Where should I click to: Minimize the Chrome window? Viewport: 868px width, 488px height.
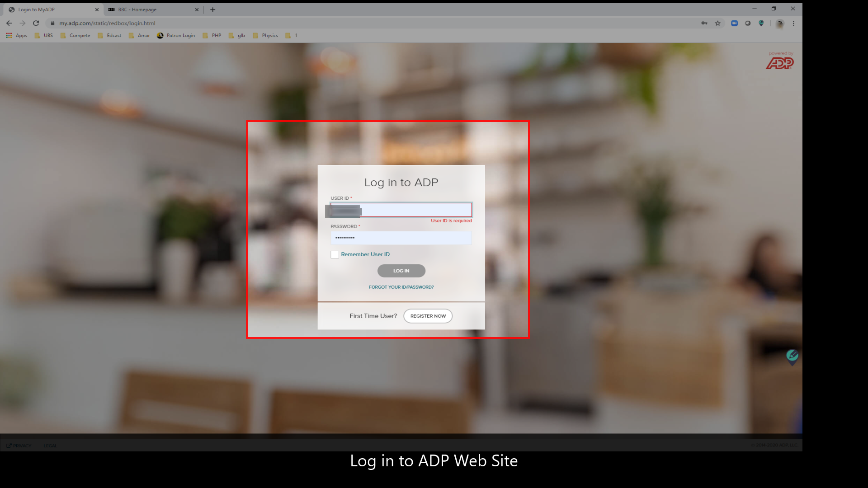coord(754,9)
